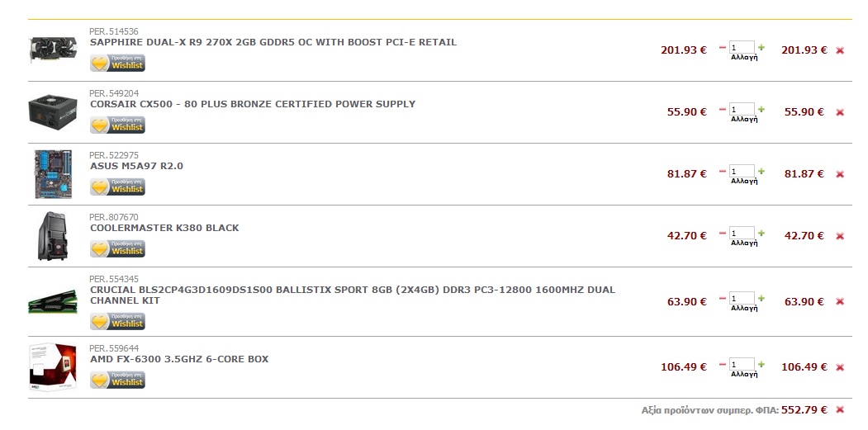Click Αλλαγή under the Coolermaster K380 quantity
The width and height of the screenshot is (868, 430).
click(744, 243)
